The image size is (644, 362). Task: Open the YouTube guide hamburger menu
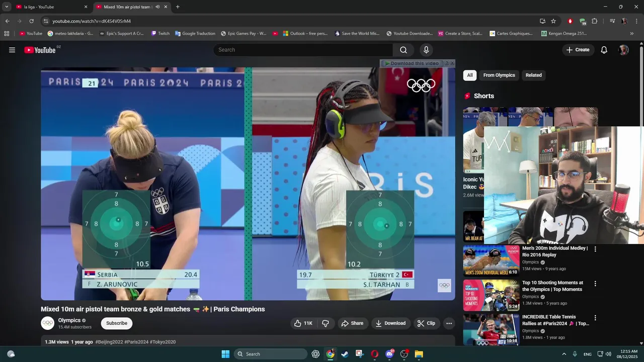click(x=12, y=50)
